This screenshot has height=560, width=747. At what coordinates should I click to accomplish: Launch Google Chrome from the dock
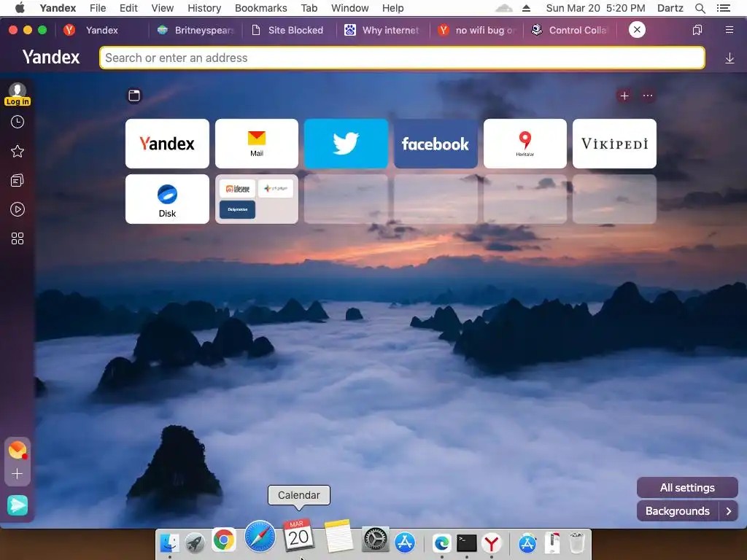tap(223, 540)
